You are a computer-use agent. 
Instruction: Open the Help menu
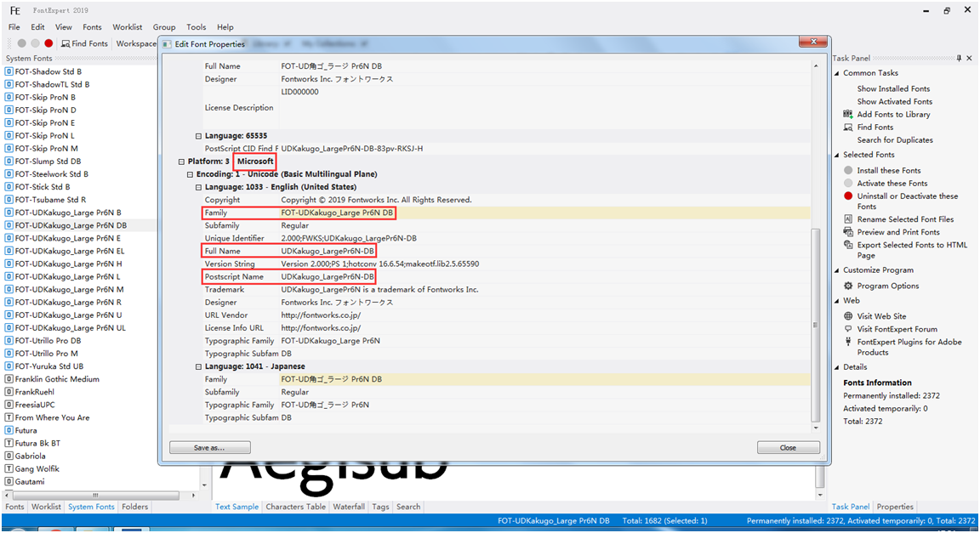pyautogui.click(x=225, y=27)
